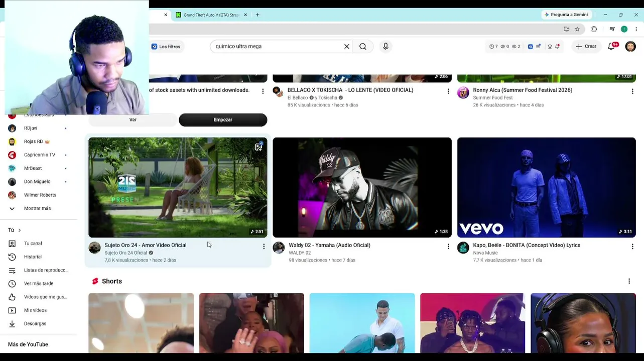Open options menu for BELLACO X TOKISCHA video
Viewport: 644px width, 361px height.
pyautogui.click(x=448, y=91)
